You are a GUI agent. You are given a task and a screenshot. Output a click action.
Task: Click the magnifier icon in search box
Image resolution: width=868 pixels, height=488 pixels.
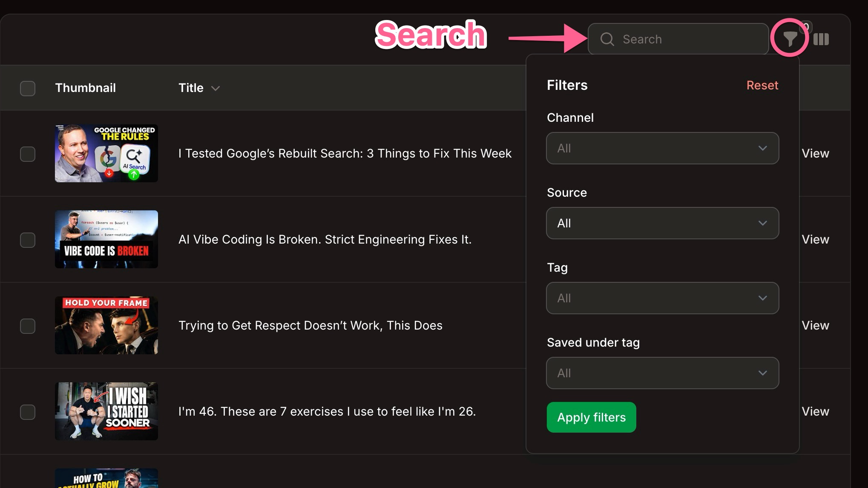point(607,39)
